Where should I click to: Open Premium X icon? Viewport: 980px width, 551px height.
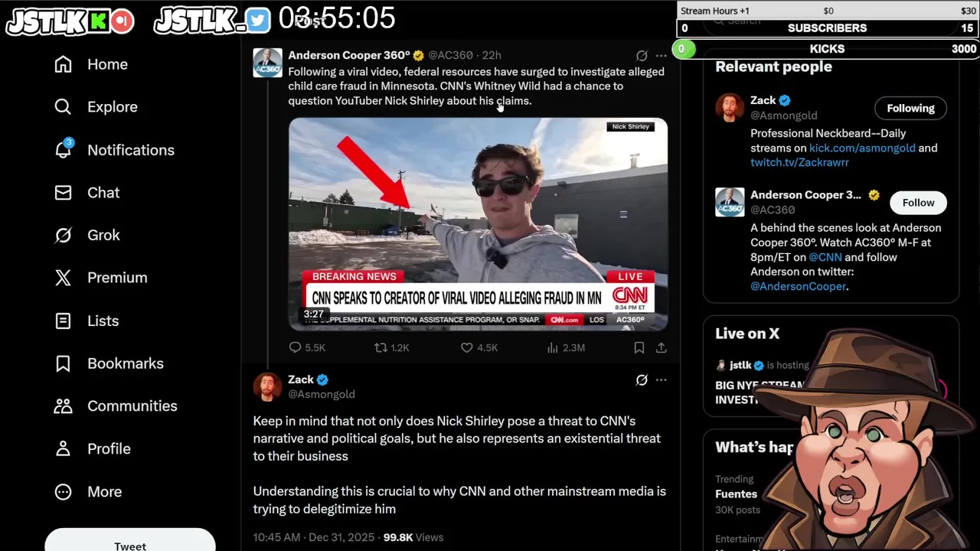63,278
